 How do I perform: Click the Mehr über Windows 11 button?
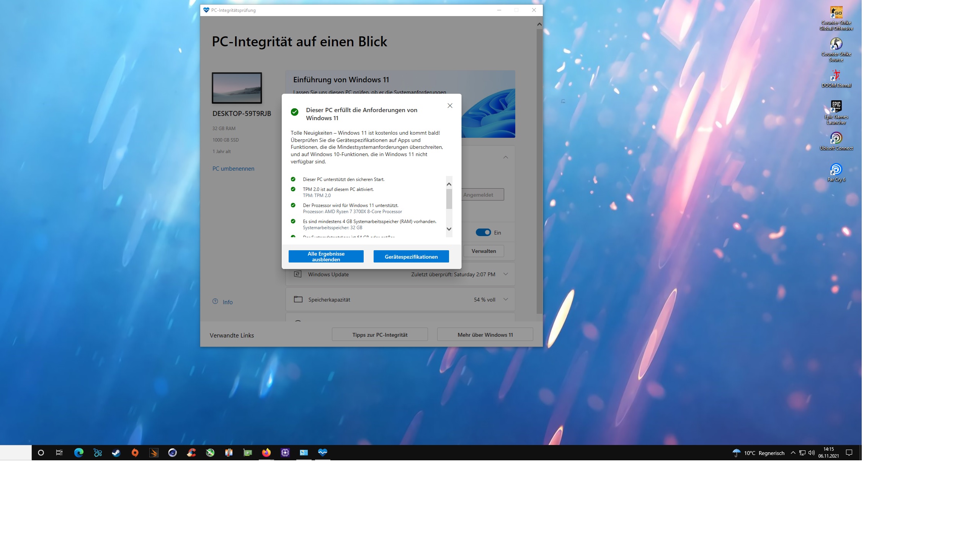click(x=485, y=335)
